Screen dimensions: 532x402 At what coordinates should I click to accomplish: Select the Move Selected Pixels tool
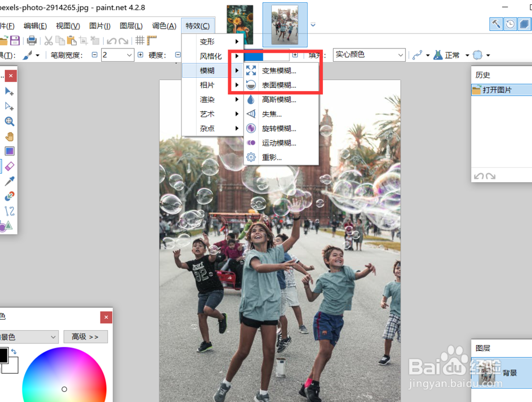(x=9, y=92)
